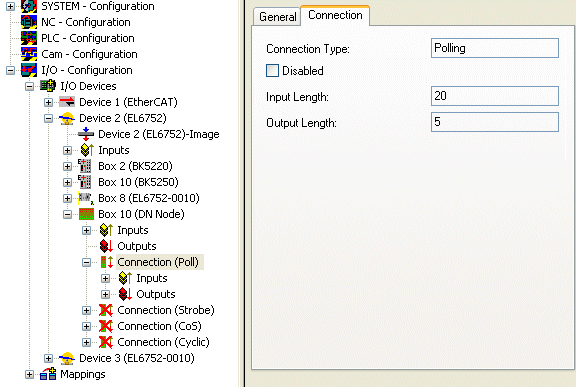This screenshot has height=387, width=576.
Task: Expand Box 10 (BK5250) node
Action: pyautogui.click(x=67, y=182)
